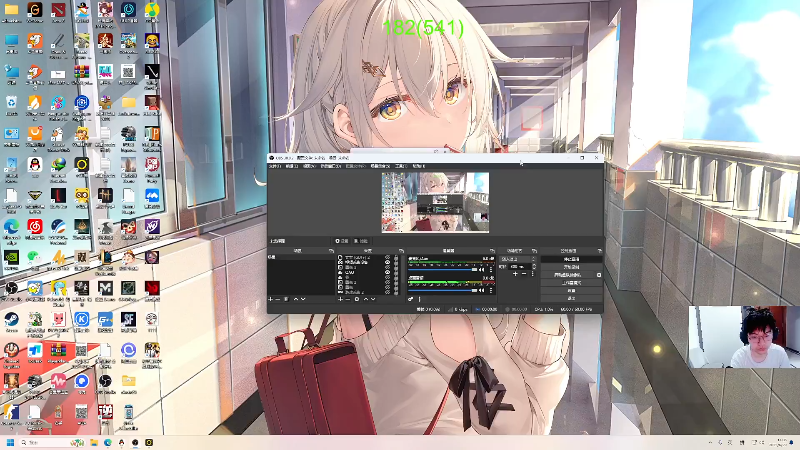The image size is (800, 450).
Task: Toggle the lock of the fourth source
Action: coord(396,272)
